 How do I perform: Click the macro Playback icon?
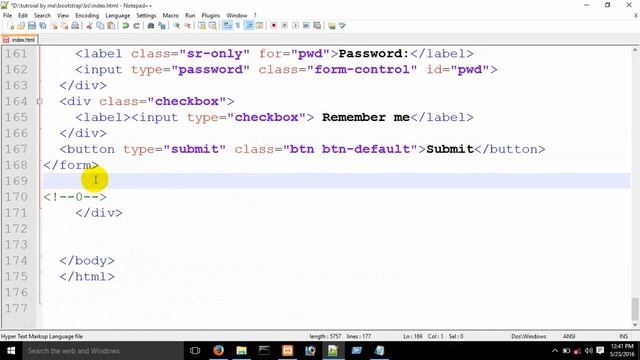pyautogui.click(x=296, y=26)
